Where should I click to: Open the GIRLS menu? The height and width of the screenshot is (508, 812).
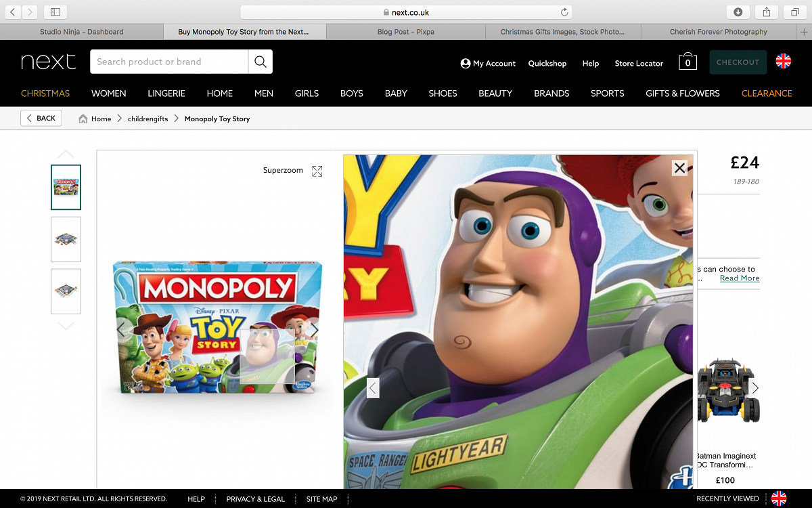pyautogui.click(x=307, y=93)
